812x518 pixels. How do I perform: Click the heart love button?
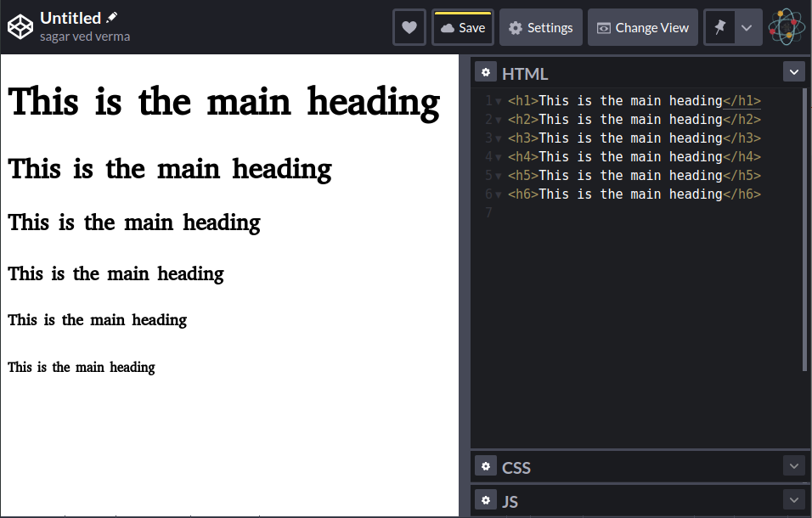[x=409, y=27]
